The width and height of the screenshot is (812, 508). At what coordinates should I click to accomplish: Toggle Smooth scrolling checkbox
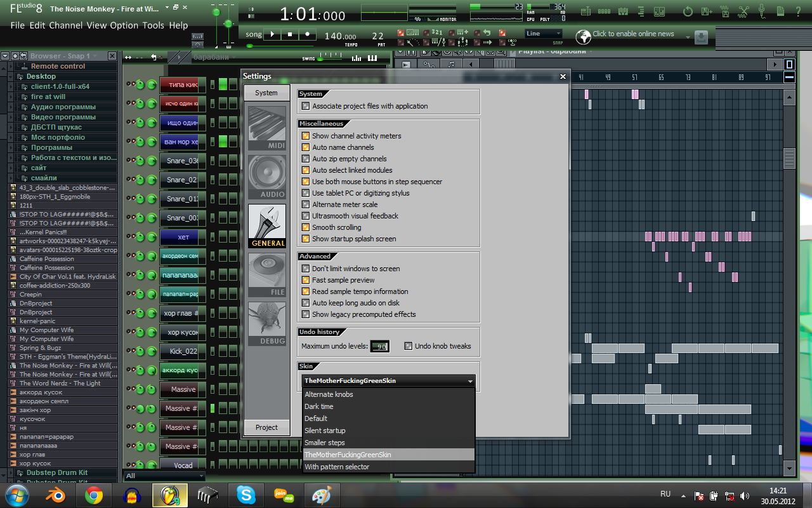point(306,227)
